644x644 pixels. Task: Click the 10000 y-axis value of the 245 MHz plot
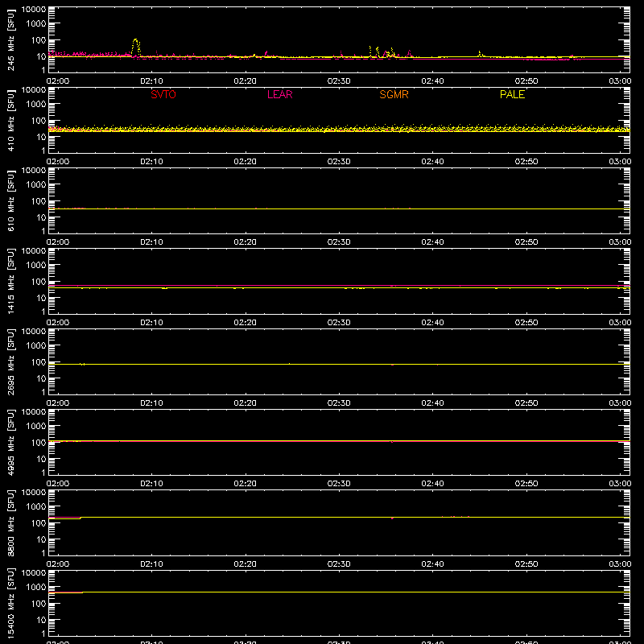[x=34, y=10]
